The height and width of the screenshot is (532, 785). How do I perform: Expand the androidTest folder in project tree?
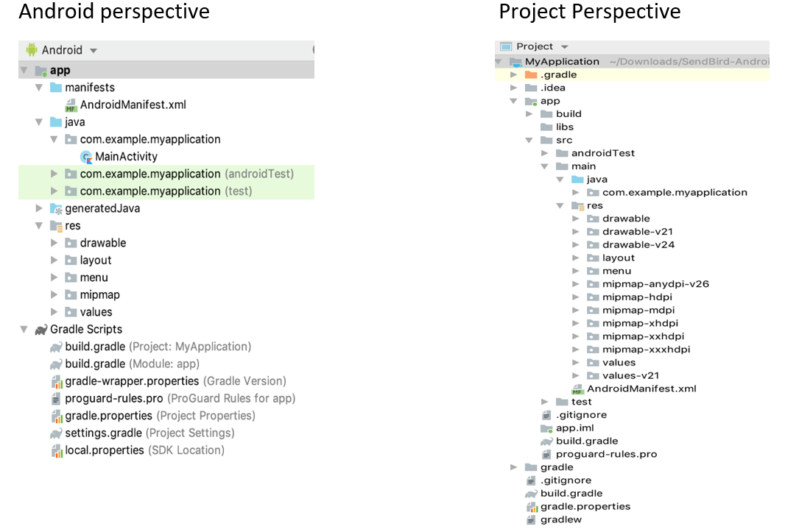coord(544,153)
